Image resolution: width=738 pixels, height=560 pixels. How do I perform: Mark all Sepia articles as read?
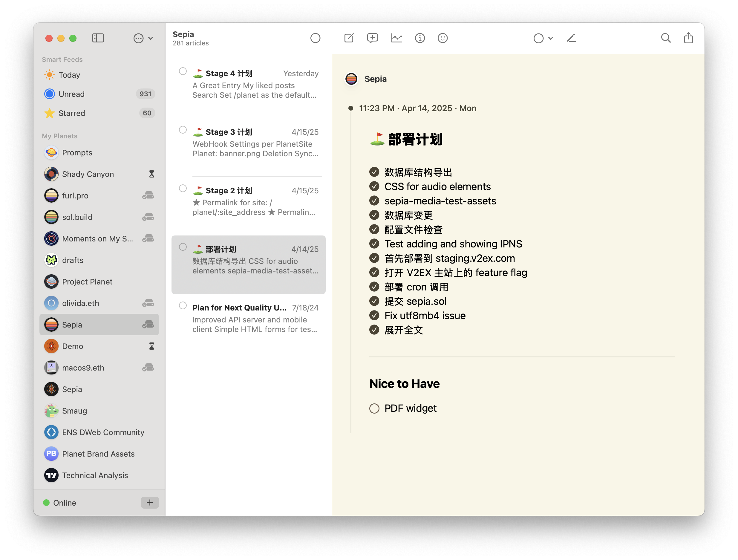point(315,38)
